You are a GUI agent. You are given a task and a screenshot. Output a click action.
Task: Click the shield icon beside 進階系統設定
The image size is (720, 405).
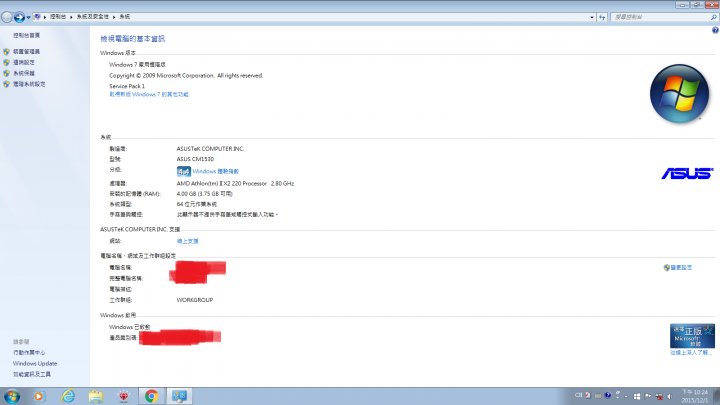[6, 84]
